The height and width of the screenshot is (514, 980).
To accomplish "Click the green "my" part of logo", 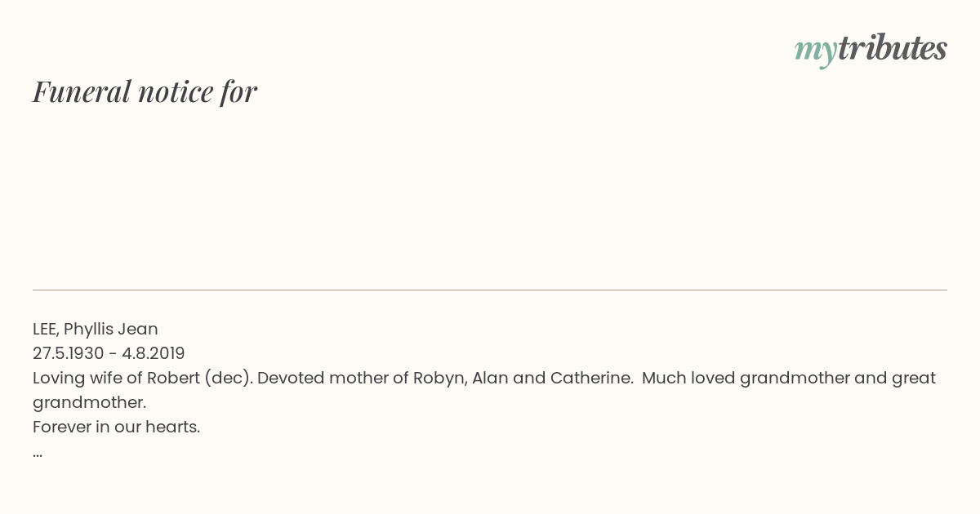I will pyautogui.click(x=816, y=52).
